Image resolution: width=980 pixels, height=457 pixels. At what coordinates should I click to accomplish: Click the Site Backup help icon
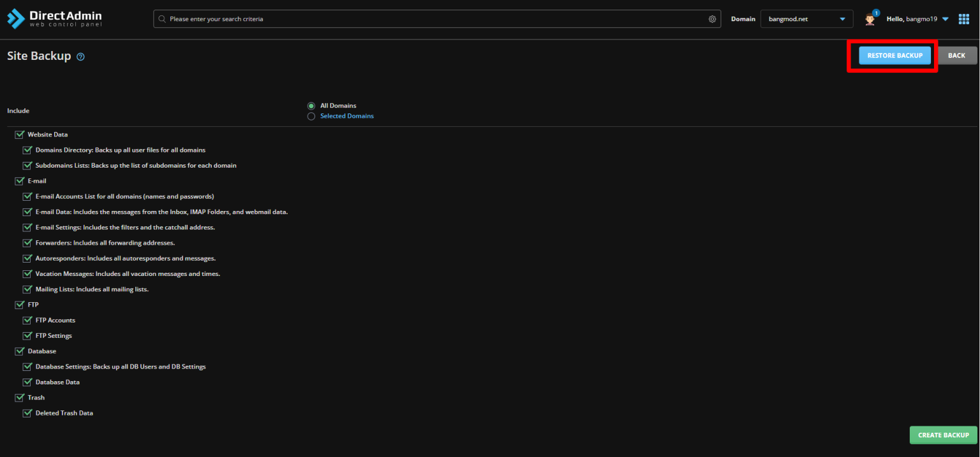80,57
